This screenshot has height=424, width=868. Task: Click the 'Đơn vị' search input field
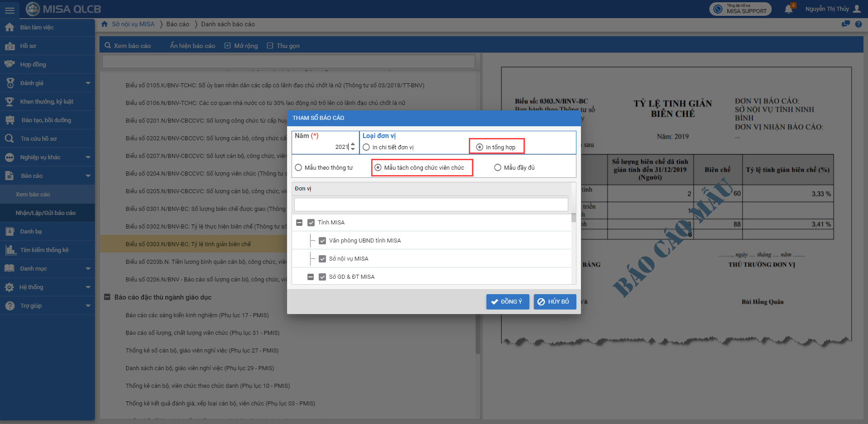point(431,205)
